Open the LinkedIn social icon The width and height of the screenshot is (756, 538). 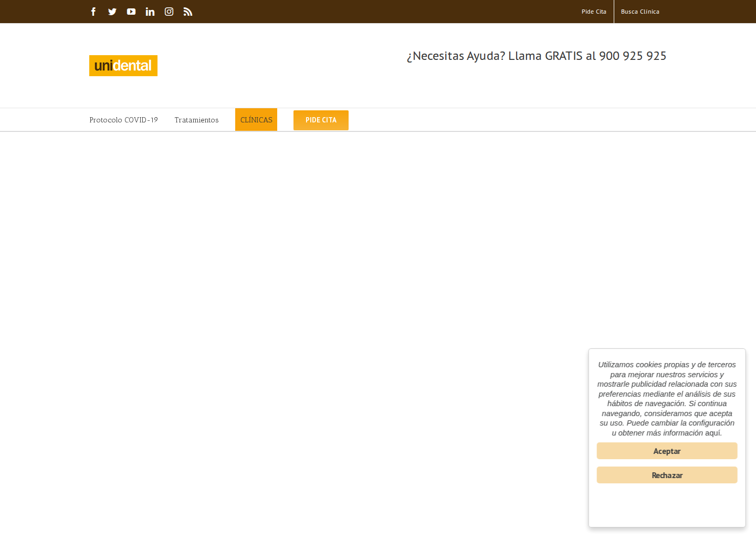pos(150,12)
